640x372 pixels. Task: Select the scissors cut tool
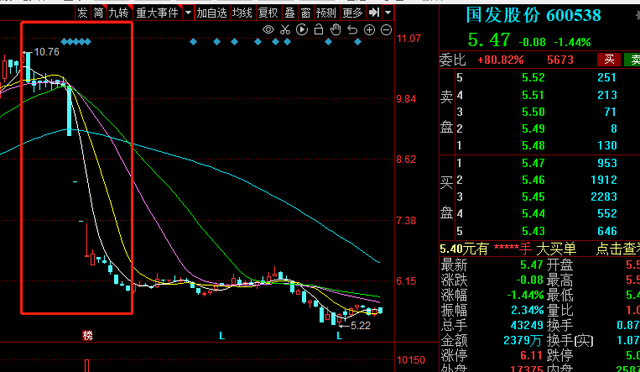point(285,29)
